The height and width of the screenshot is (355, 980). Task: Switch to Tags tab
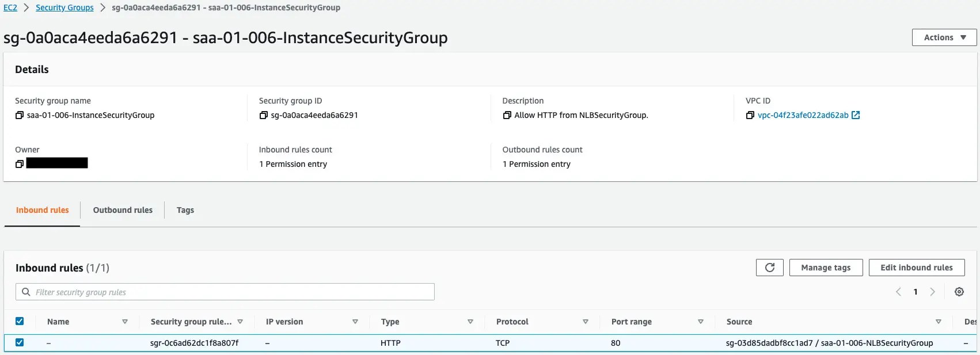(x=185, y=210)
